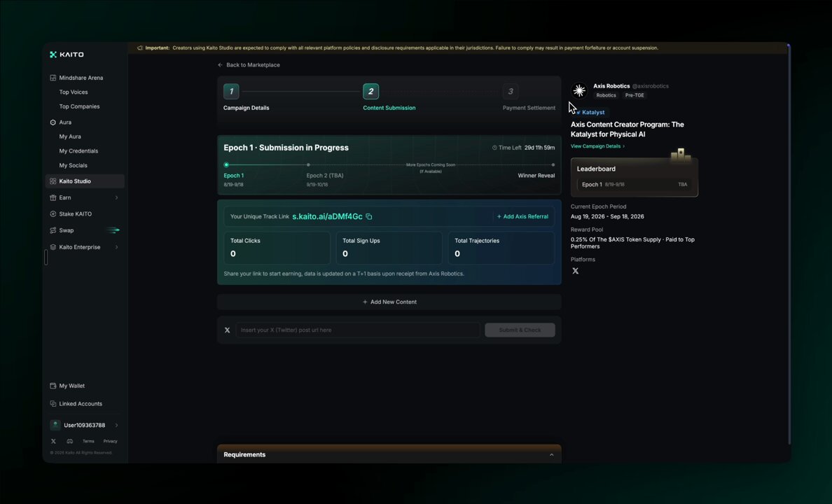Go Back to Marketplace
The height and width of the screenshot is (504, 832).
click(x=249, y=64)
